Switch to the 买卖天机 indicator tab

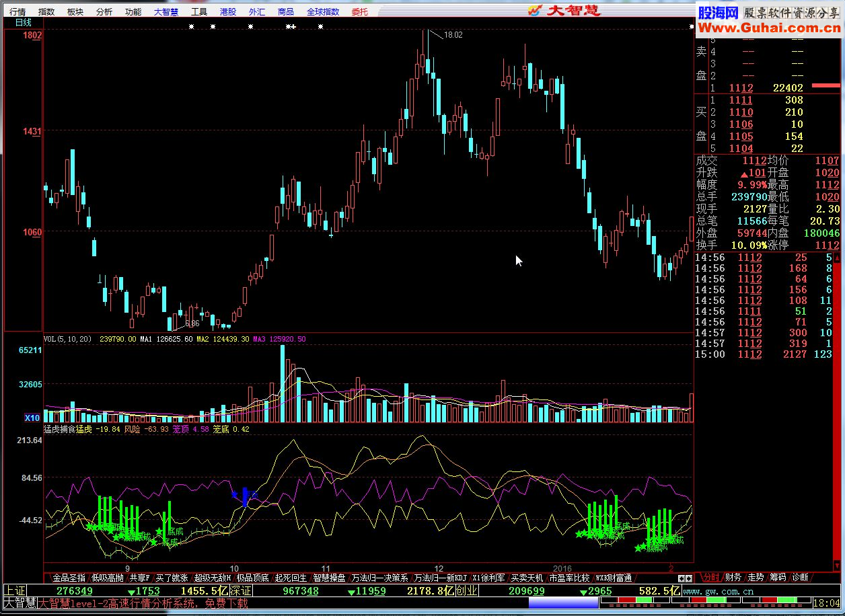pos(527,578)
